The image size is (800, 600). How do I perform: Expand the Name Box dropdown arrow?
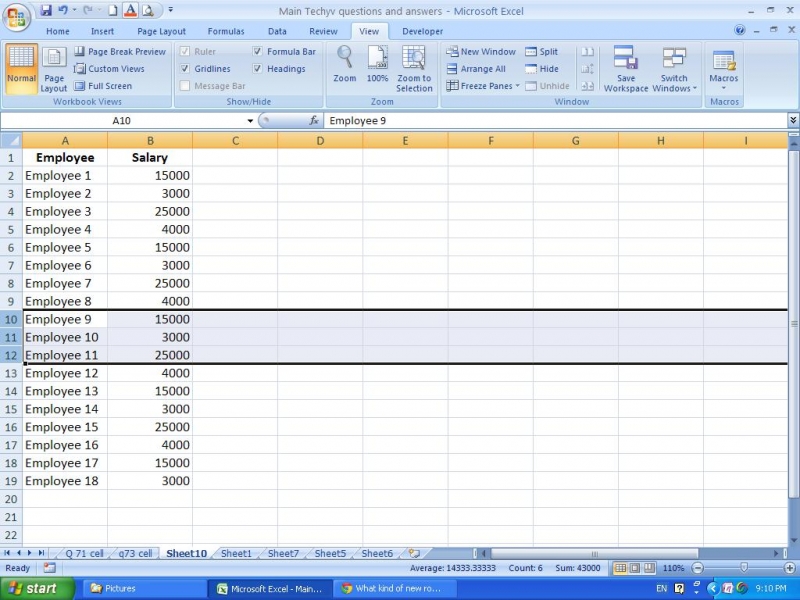250,121
